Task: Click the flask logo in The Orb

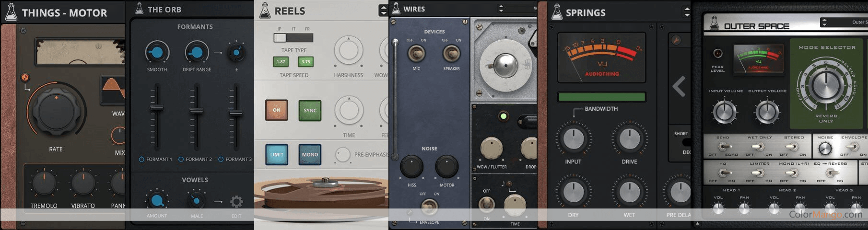Action: tap(139, 9)
